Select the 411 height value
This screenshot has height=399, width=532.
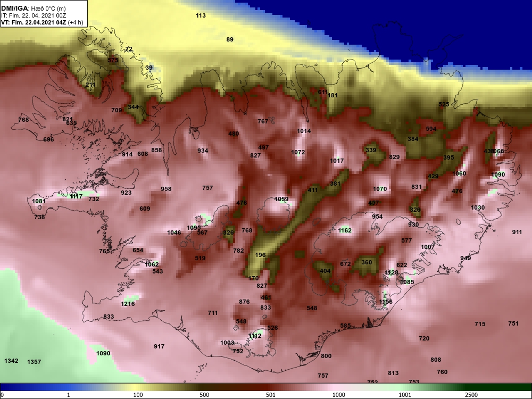click(x=312, y=190)
